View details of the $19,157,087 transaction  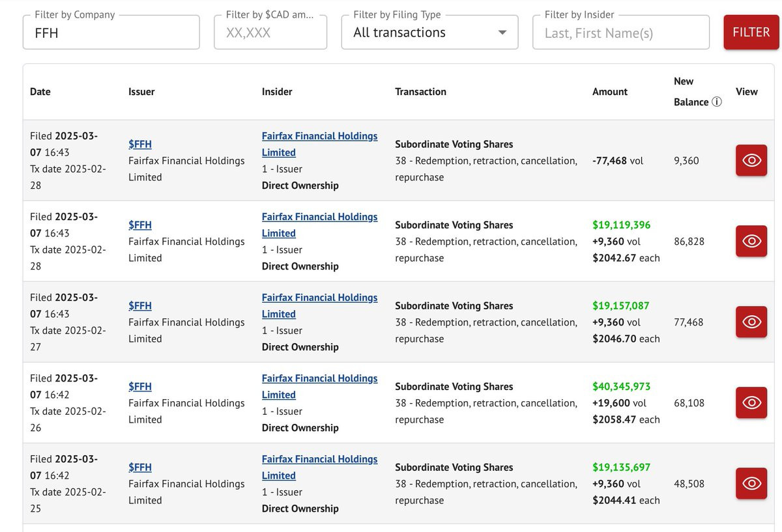click(x=751, y=322)
